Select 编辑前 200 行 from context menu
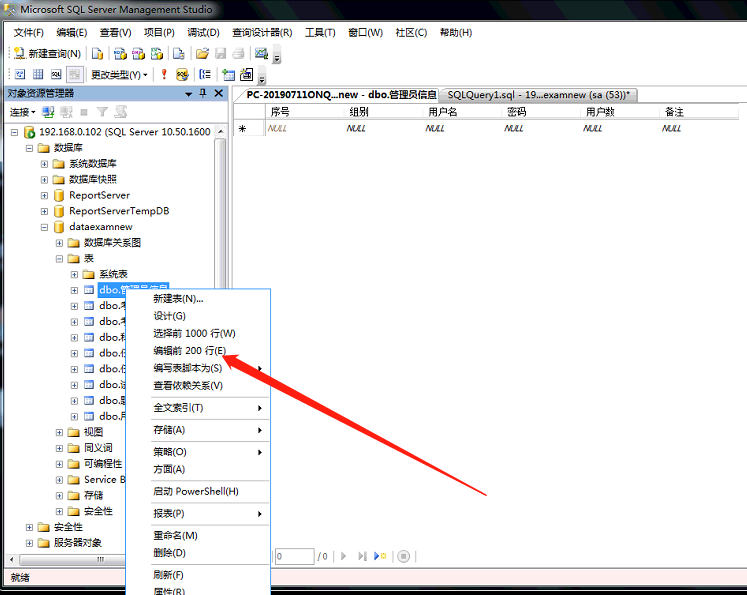747x595 pixels. point(188,351)
